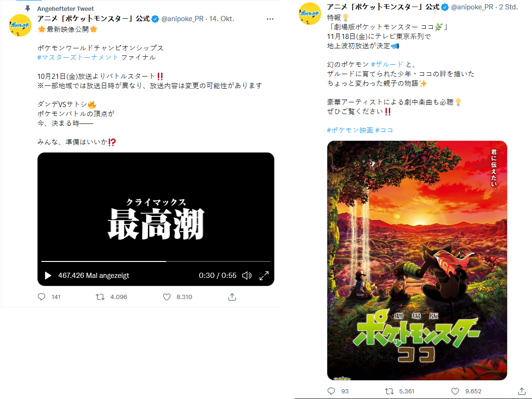The image size is (532, 399).
Task: Open the #ココ hashtag
Action: click(x=384, y=130)
